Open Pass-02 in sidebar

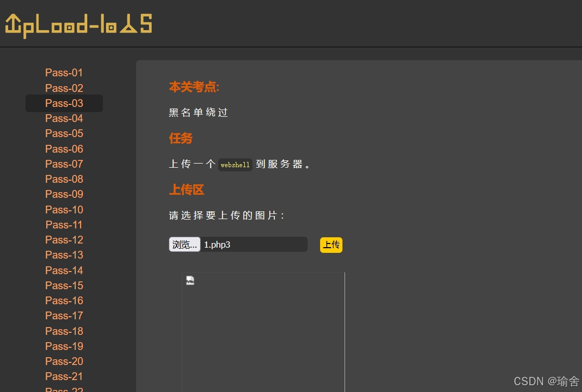[x=64, y=88]
